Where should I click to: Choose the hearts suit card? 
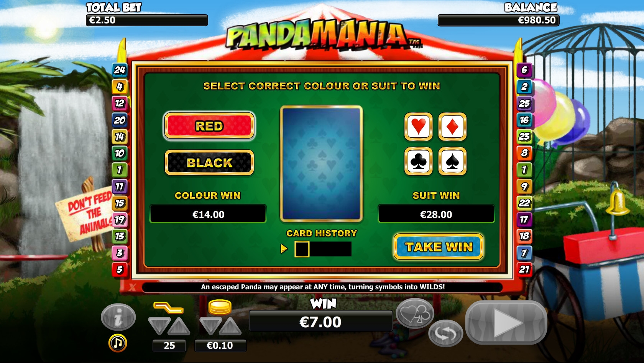click(x=418, y=127)
